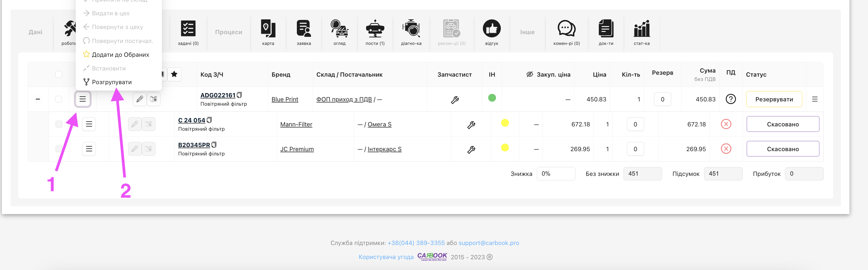This screenshot has width=868, height=270.
Task: Open the Blue Print brand link
Action: [285, 99]
